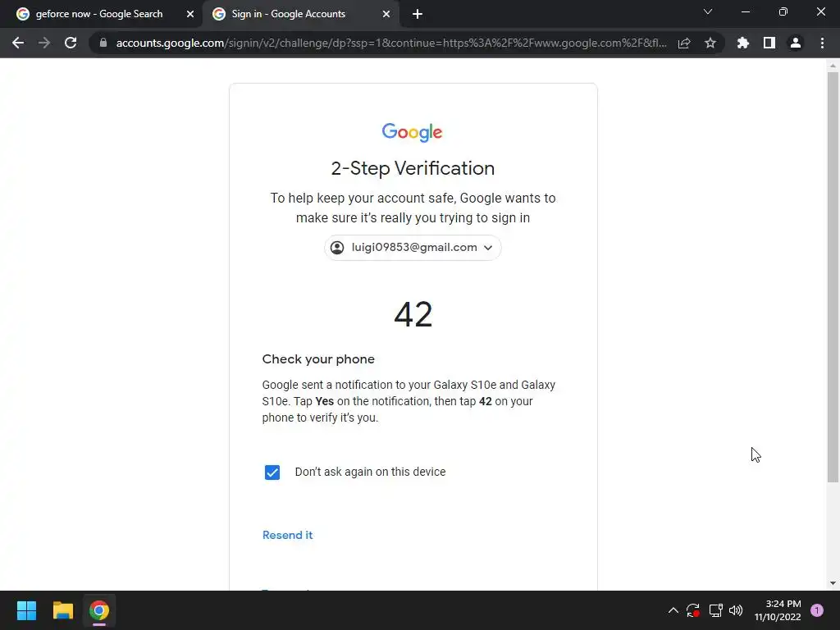Open File Explorer from the taskbar
The image size is (840, 630).
click(x=62, y=610)
